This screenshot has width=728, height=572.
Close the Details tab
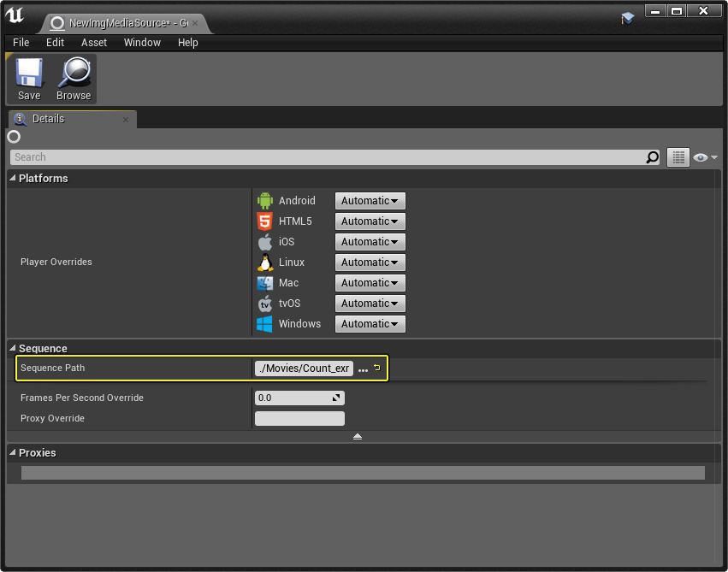[126, 120]
